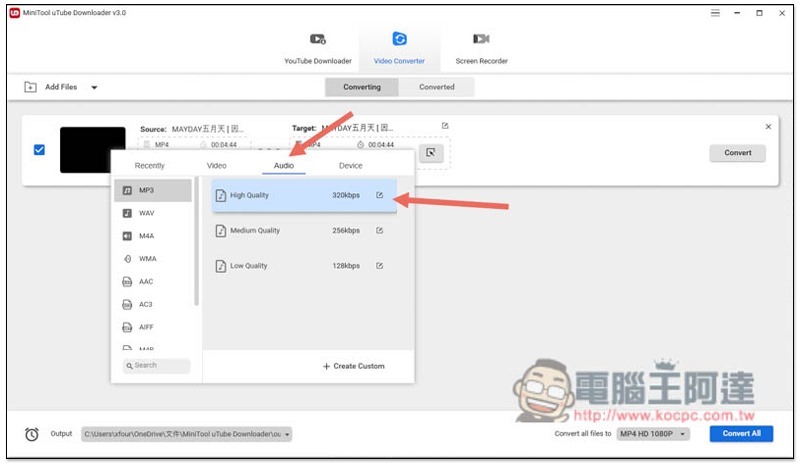The image size is (800, 464).
Task: Click the source file name text
Action: click(207, 129)
